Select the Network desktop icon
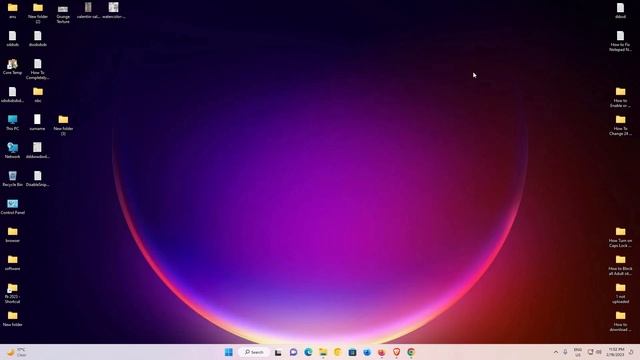The width and height of the screenshot is (640, 360). pyautogui.click(x=12, y=151)
